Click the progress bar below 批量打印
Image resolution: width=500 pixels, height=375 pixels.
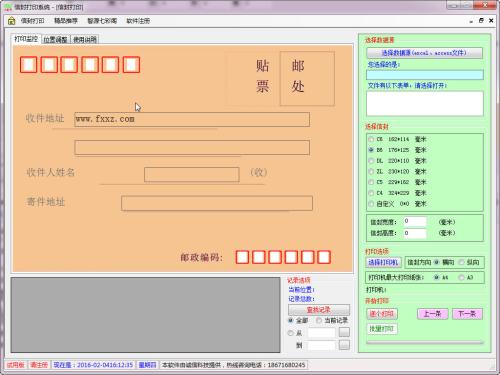(425, 342)
